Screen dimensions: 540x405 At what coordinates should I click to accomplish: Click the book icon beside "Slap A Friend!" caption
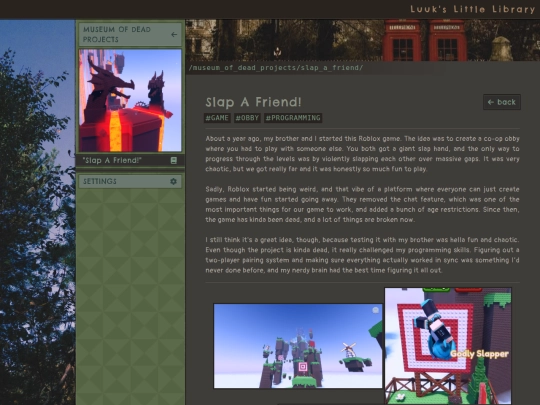click(174, 160)
